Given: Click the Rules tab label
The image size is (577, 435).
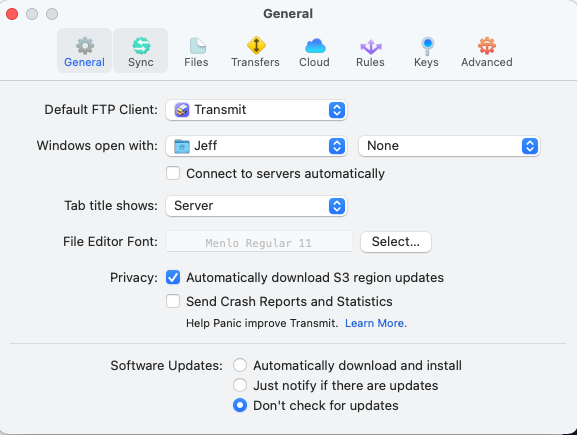Looking at the screenshot, I should [x=370, y=62].
